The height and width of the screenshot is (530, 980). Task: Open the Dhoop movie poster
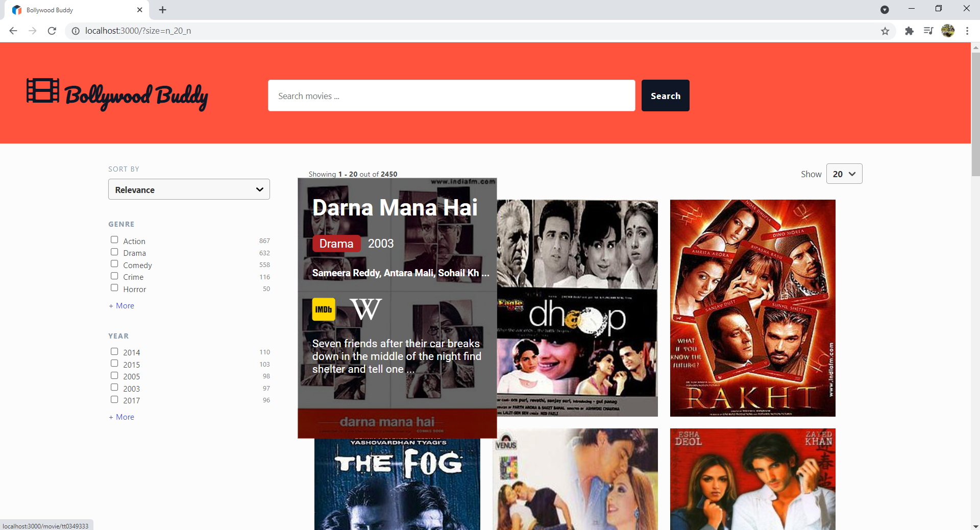click(x=577, y=308)
